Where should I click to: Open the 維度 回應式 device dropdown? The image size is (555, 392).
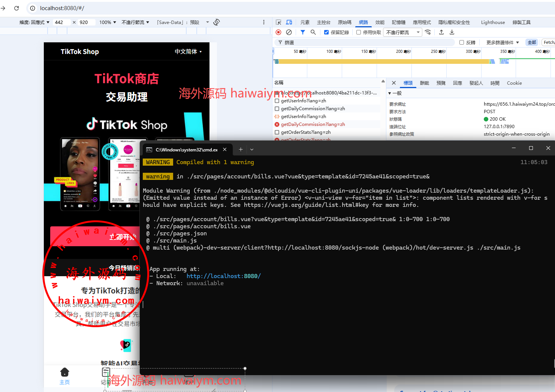(x=34, y=22)
